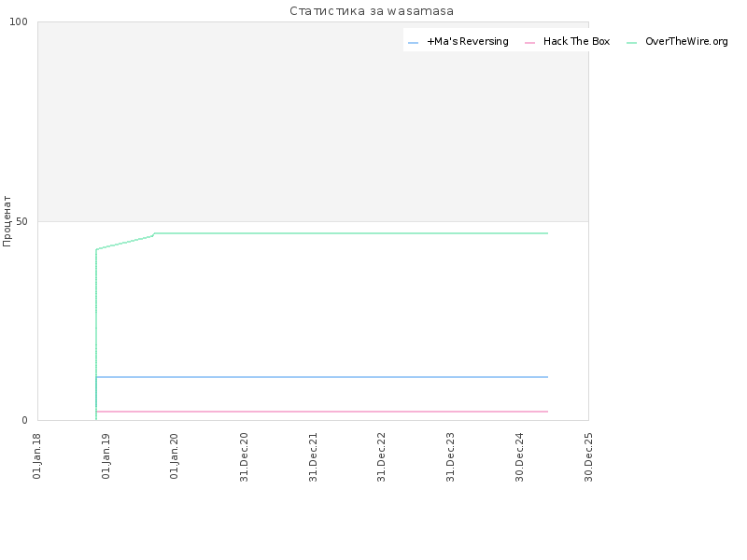
Task: Click the 01.Jan.19 x-axis label
Action: pyautogui.click(x=106, y=455)
